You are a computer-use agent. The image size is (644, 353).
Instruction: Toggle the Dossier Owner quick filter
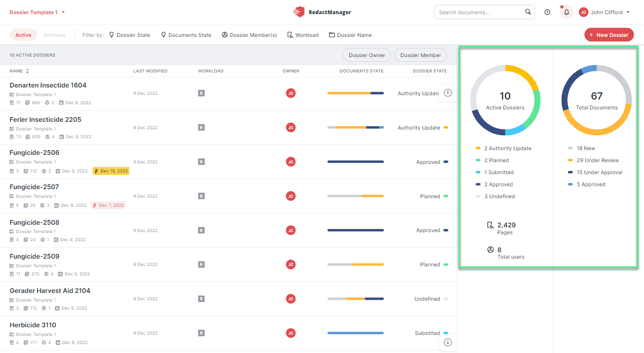[367, 55]
